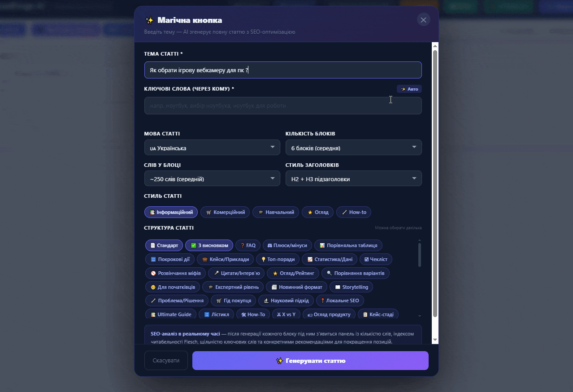Enable the Локальне SEO pin chip

[x=340, y=301]
